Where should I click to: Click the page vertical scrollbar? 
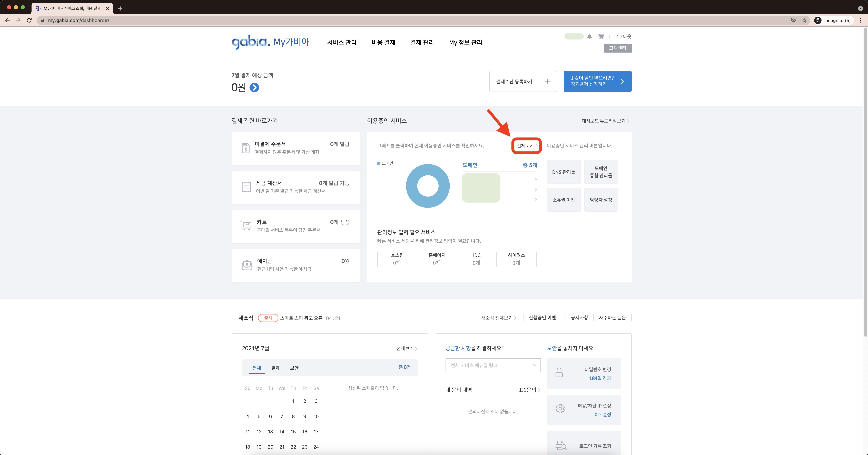[865, 182]
